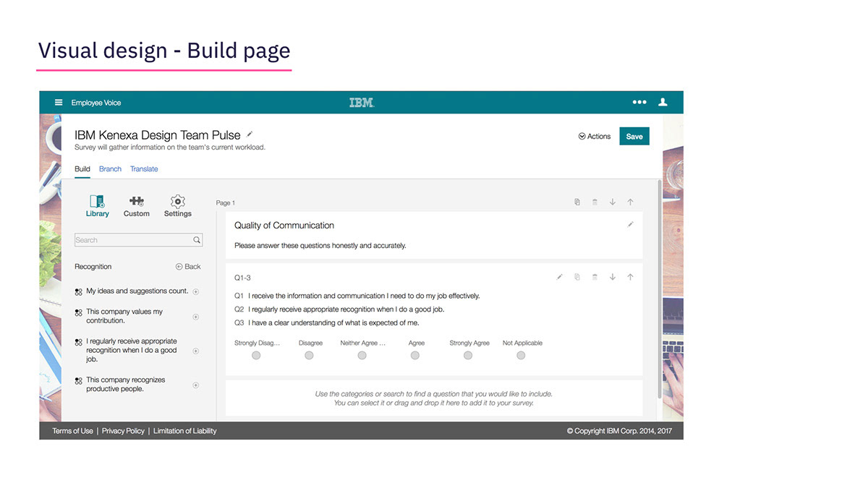The image size is (868, 488).
Task: Move Q1-3 group up
Action: tap(630, 277)
